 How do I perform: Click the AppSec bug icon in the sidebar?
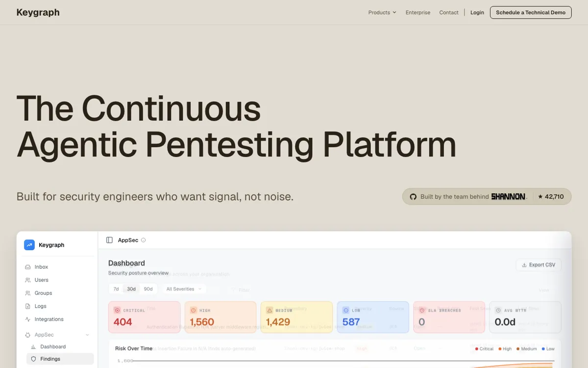click(x=28, y=335)
